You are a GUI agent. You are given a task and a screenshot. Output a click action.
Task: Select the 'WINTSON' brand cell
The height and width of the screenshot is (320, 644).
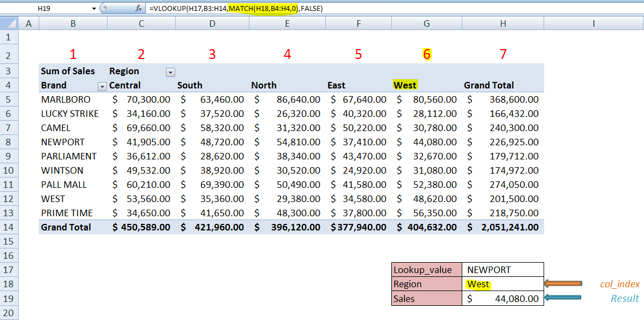73,170
